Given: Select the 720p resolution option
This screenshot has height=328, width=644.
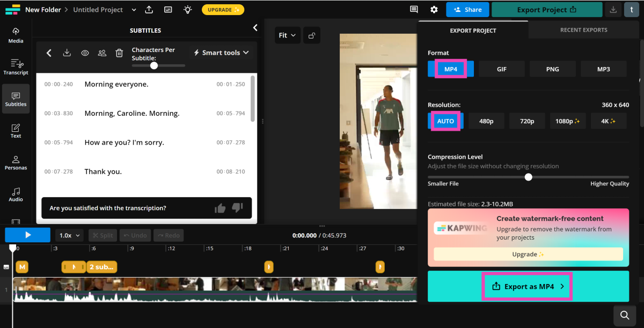Looking at the screenshot, I should point(527,121).
